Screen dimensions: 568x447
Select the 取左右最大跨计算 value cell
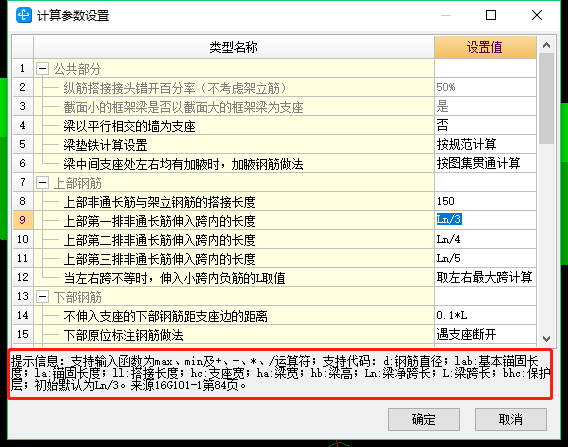click(x=485, y=277)
